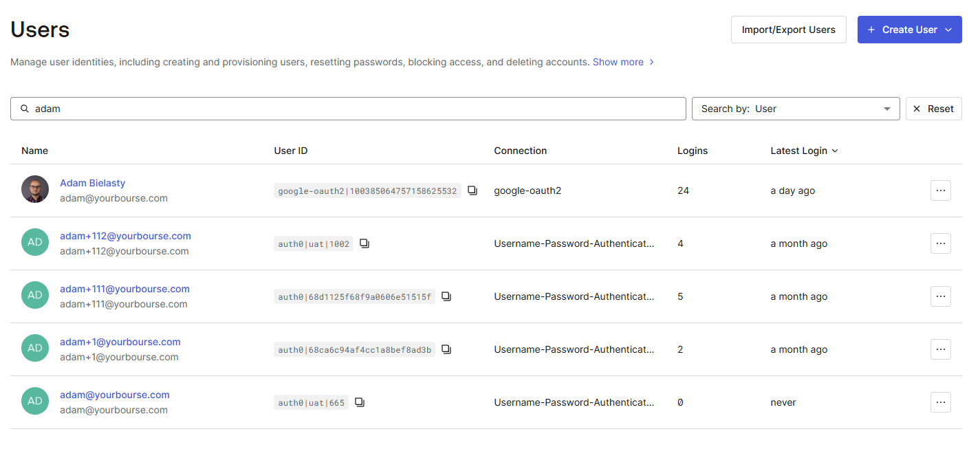Copy the auth0|uat|665 user ID
This screenshot has height=458, width=980.
click(x=360, y=402)
